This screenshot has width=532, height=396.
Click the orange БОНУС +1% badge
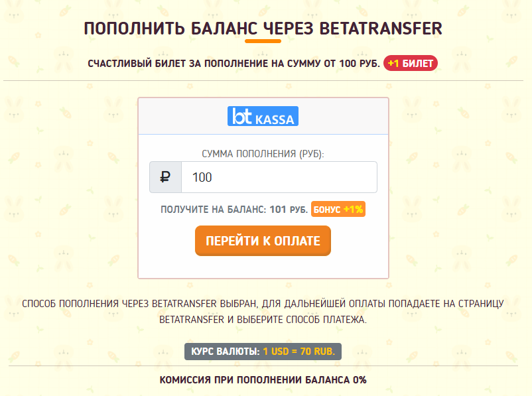point(338,209)
